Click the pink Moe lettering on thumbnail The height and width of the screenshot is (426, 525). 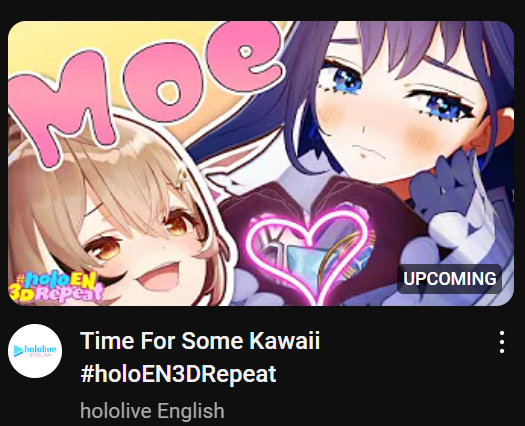click(144, 90)
